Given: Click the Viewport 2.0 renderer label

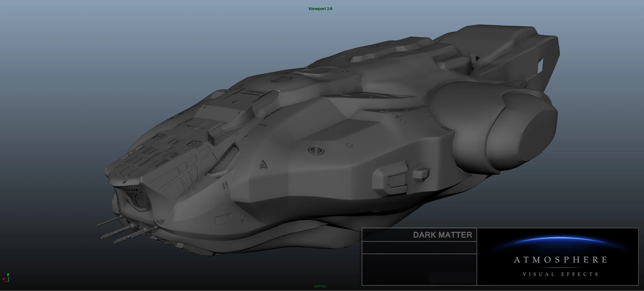Looking at the screenshot, I should pyautogui.click(x=320, y=8).
